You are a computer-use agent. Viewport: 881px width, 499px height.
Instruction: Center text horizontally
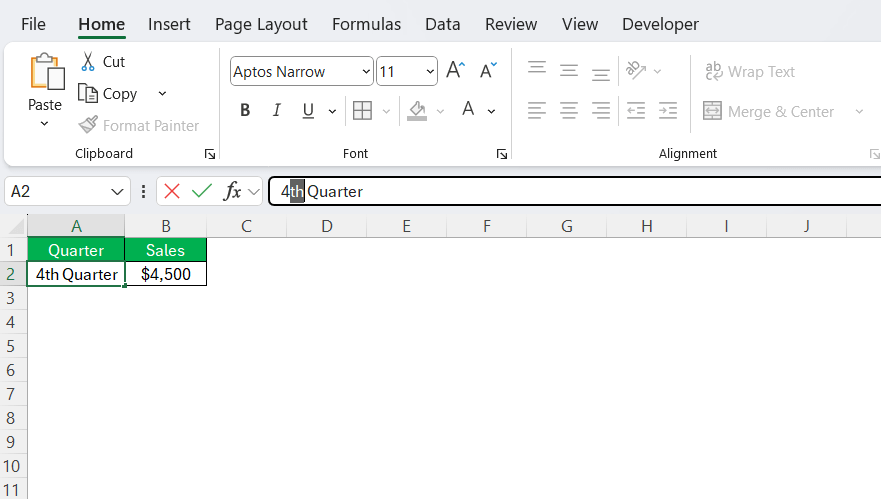tap(569, 110)
